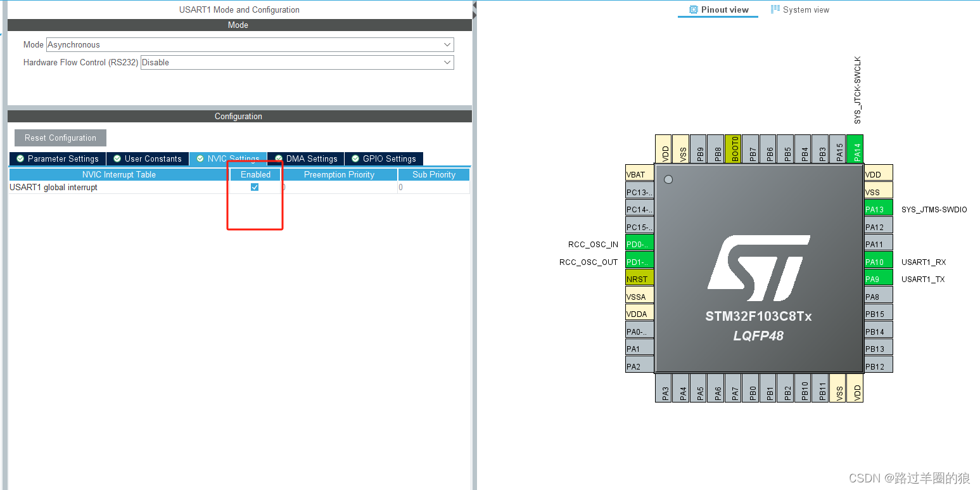Image resolution: width=980 pixels, height=490 pixels.
Task: Open Hardware Flow Control (RS232) dropdown
Action: click(x=297, y=63)
